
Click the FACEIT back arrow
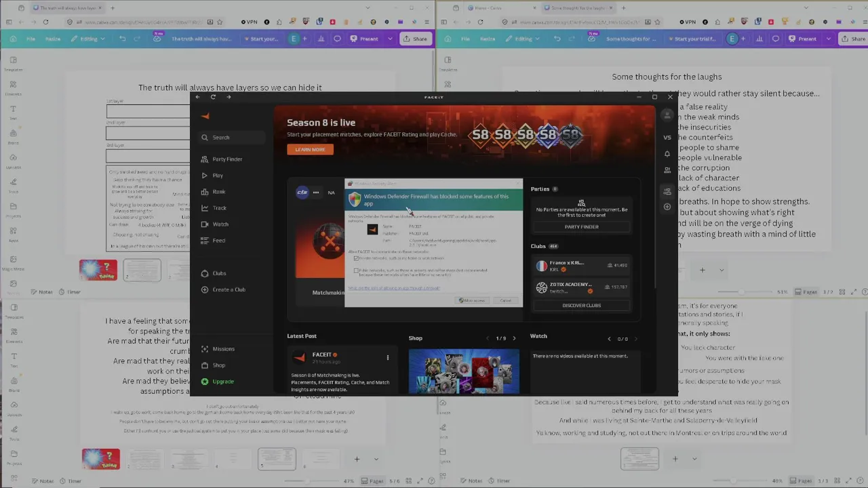(x=197, y=97)
